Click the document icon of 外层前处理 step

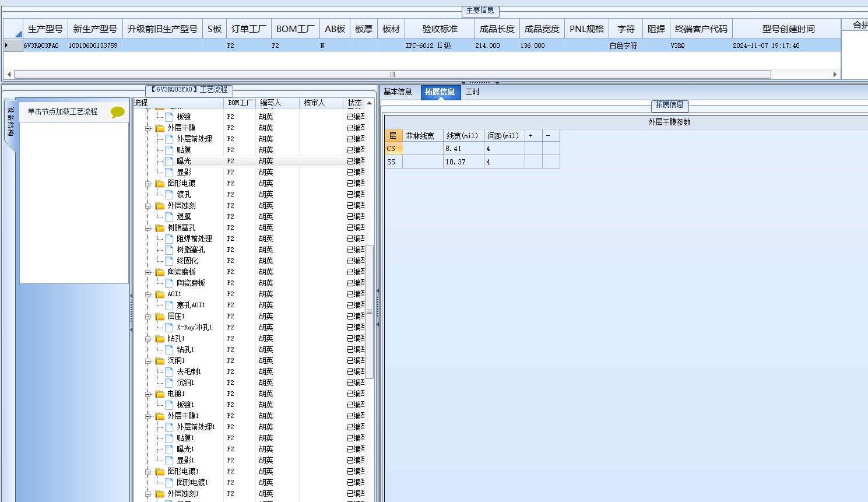169,139
